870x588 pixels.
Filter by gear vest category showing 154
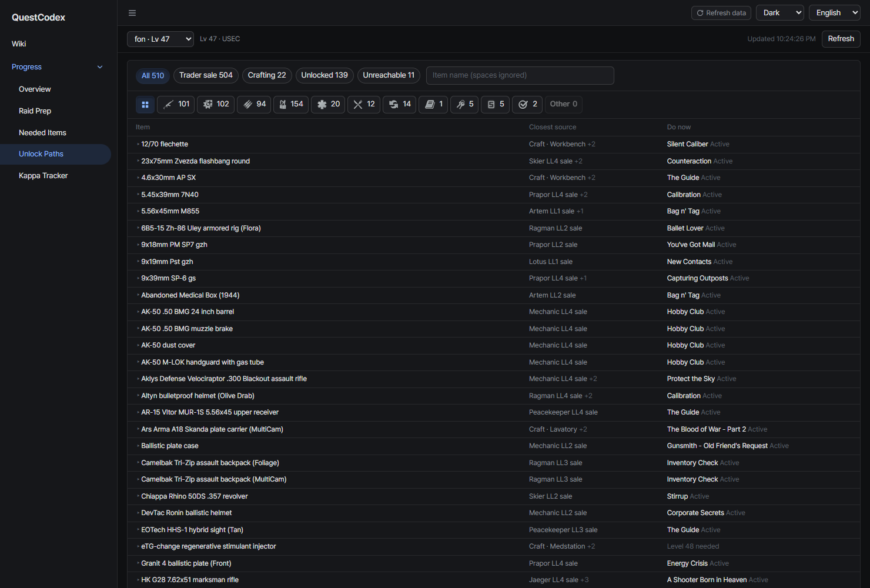(x=291, y=105)
